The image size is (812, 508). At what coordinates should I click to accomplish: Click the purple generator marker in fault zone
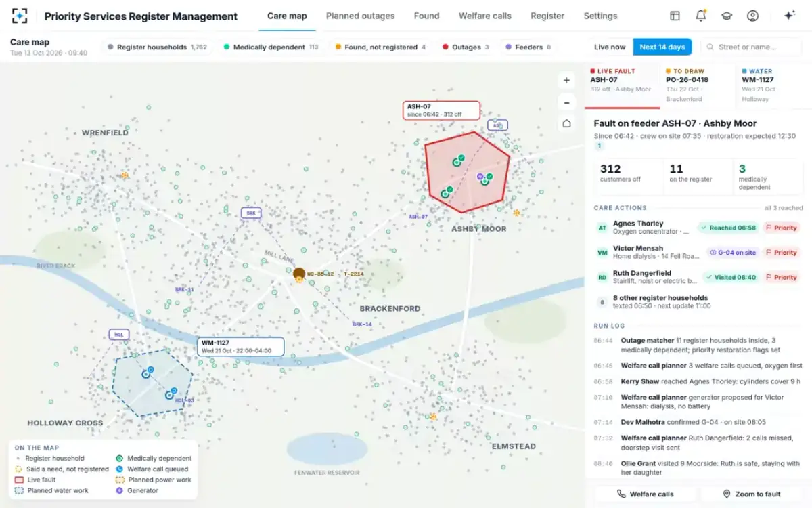tap(480, 177)
